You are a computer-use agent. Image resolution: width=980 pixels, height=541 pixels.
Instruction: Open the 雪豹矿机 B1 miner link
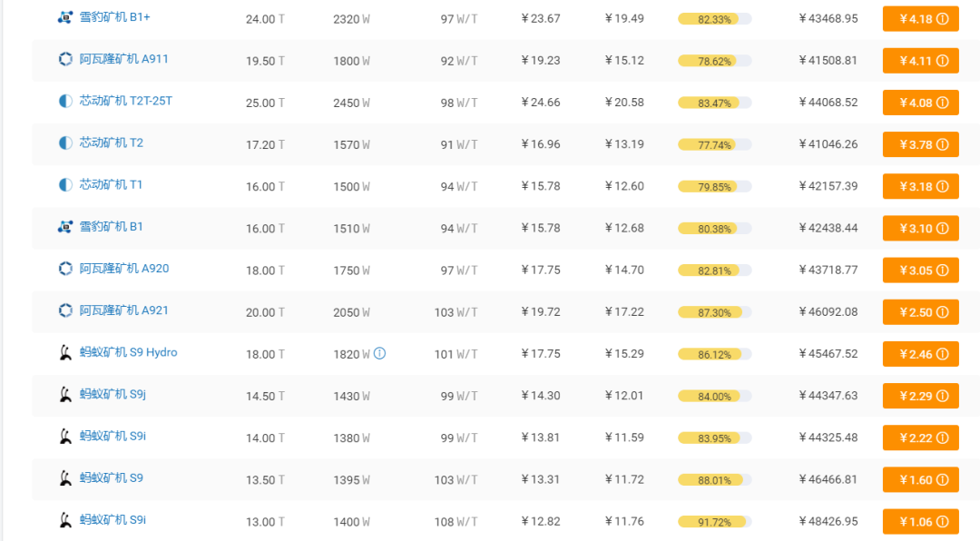tap(111, 227)
